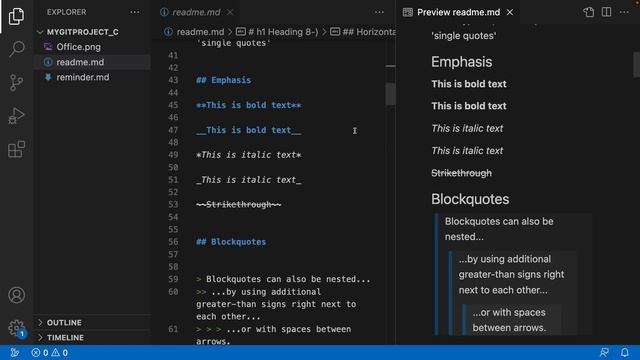Open the Accounts menu
Image resolution: width=640 pixels, height=360 pixels.
tap(16, 295)
